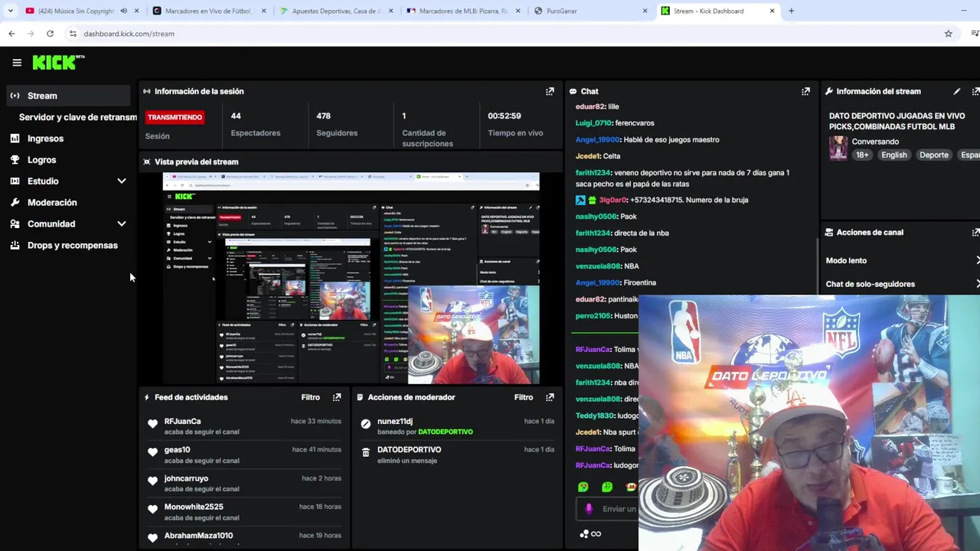Click the second green emote below chat
This screenshot has width=980, height=551.
click(x=607, y=487)
